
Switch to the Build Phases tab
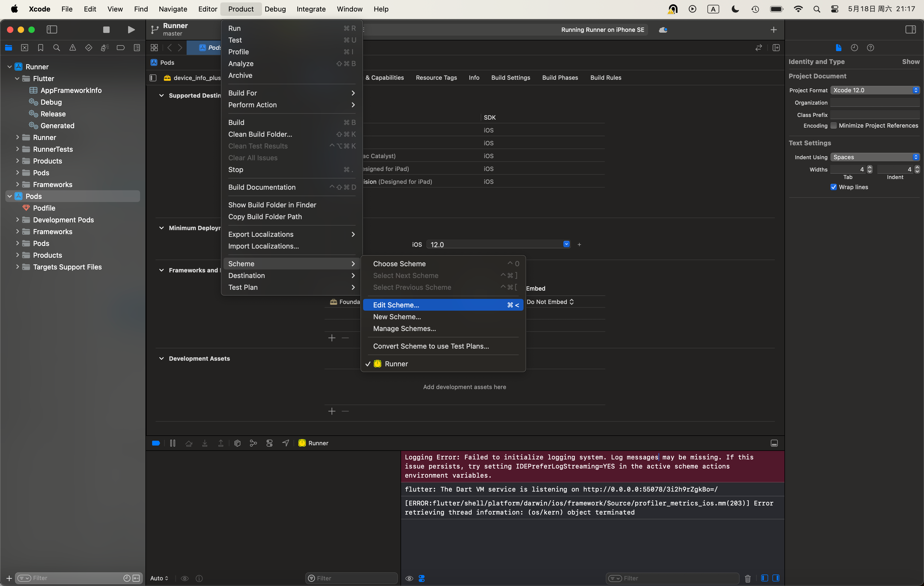[x=560, y=78]
